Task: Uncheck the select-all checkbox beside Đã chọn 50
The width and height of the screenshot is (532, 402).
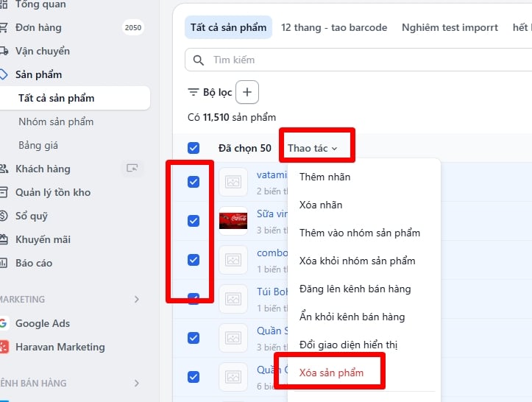Action: click(194, 148)
